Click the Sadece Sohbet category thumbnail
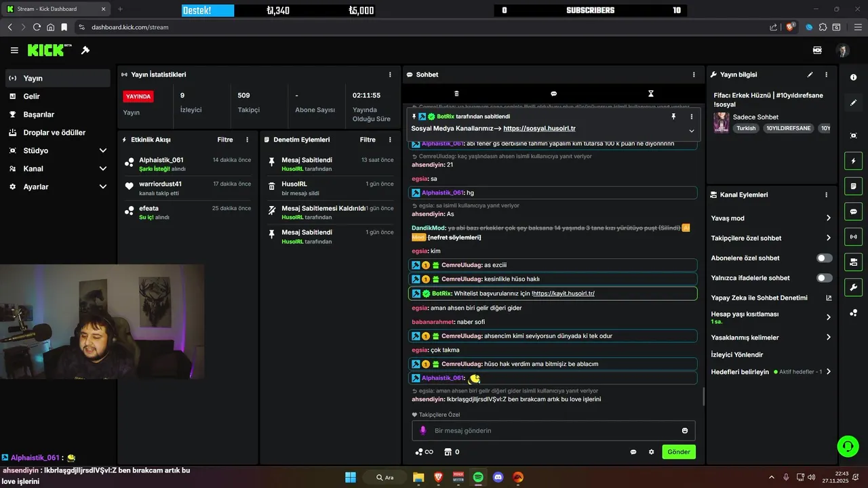 [x=721, y=122]
